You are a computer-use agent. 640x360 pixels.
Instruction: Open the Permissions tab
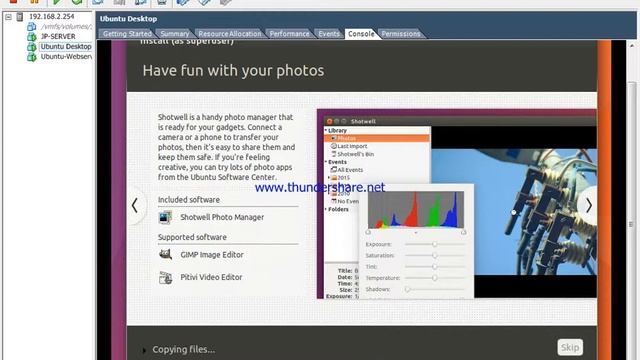coord(401,34)
